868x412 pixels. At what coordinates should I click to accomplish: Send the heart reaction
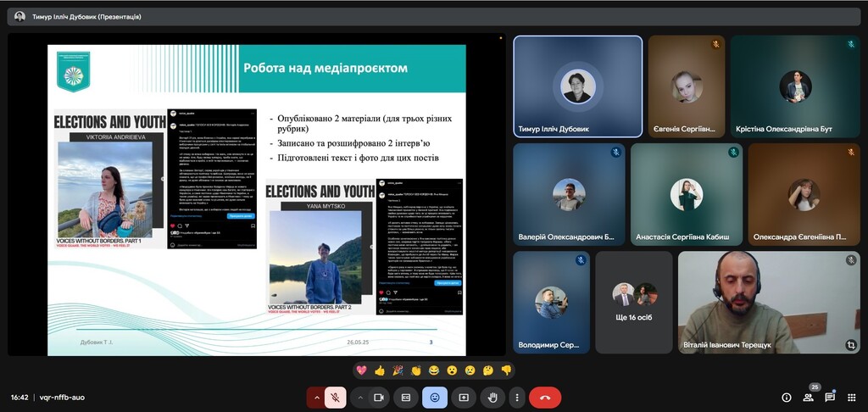tap(361, 370)
